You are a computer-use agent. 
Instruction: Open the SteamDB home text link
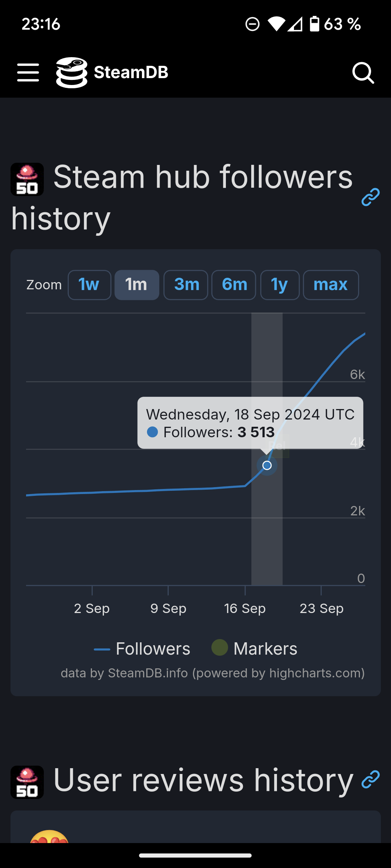[x=131, y=72]
